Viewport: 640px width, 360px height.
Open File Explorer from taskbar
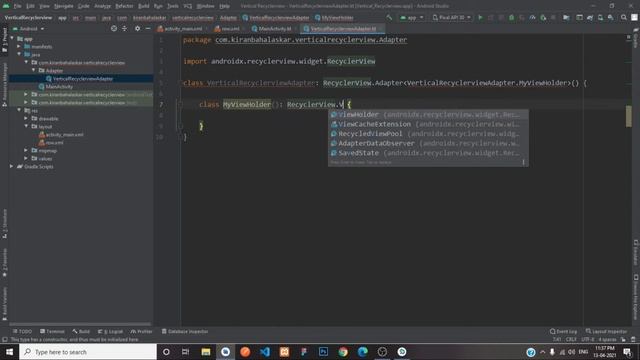pos(206,352)
